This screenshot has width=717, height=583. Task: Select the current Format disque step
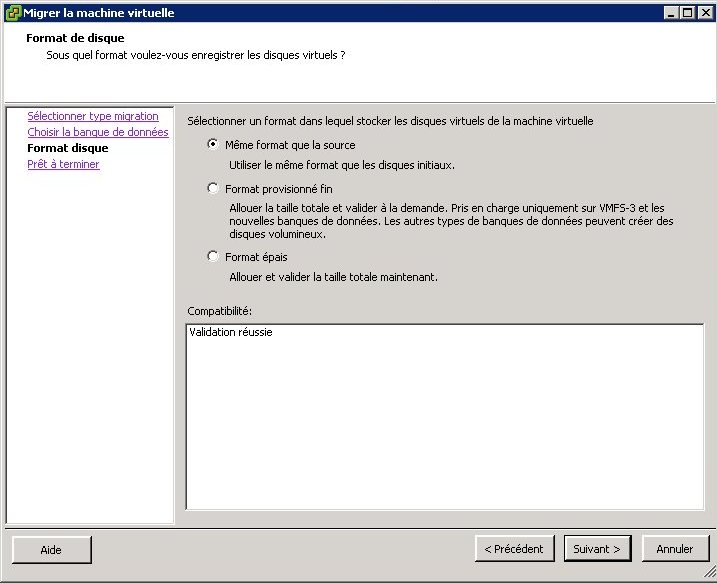[x=68, y=148]
